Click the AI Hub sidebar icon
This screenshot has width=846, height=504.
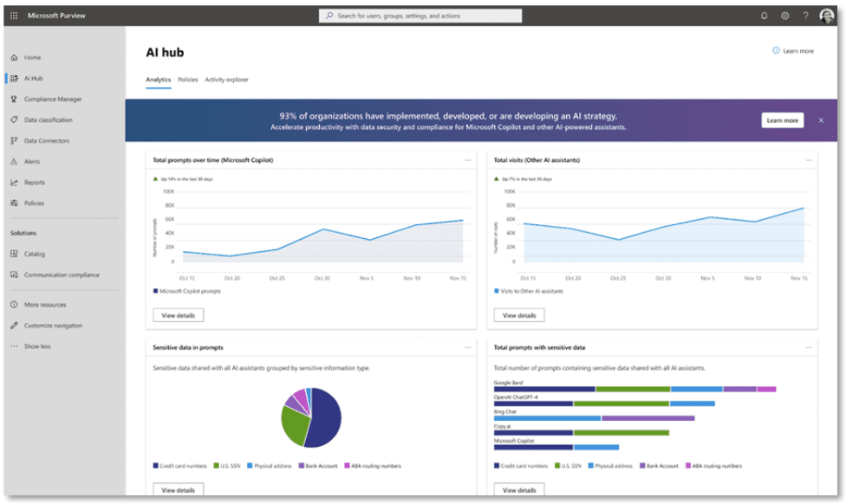click(14, 78)
